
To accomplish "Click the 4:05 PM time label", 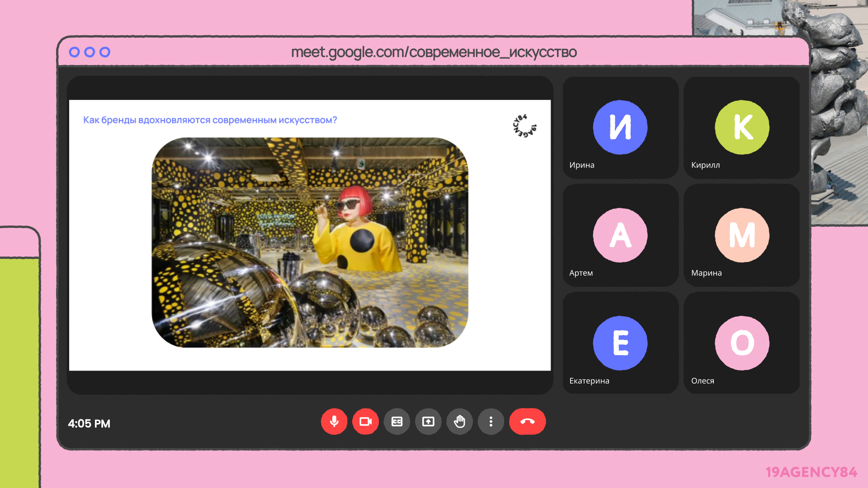I will [89, 424].
